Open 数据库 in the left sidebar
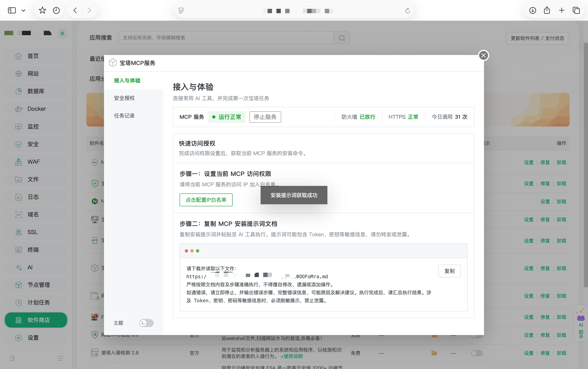 coord(36,91)
